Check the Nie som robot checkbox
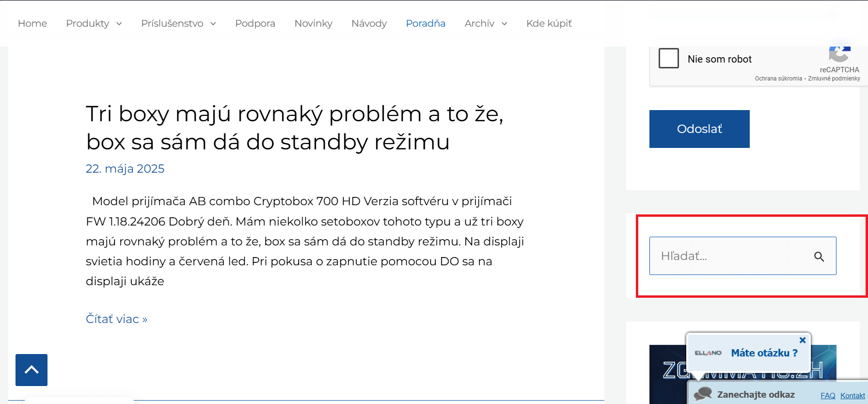 pyautogui.click(x=669, y=59)
